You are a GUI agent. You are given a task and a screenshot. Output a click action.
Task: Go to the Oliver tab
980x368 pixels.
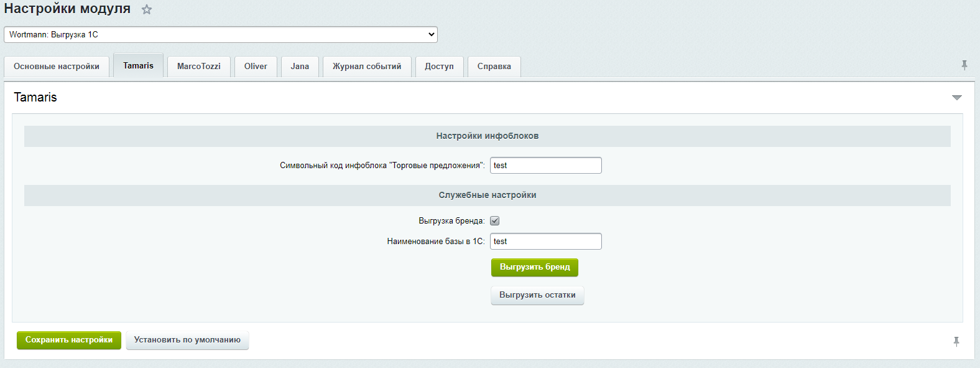(x=256, y=67)
